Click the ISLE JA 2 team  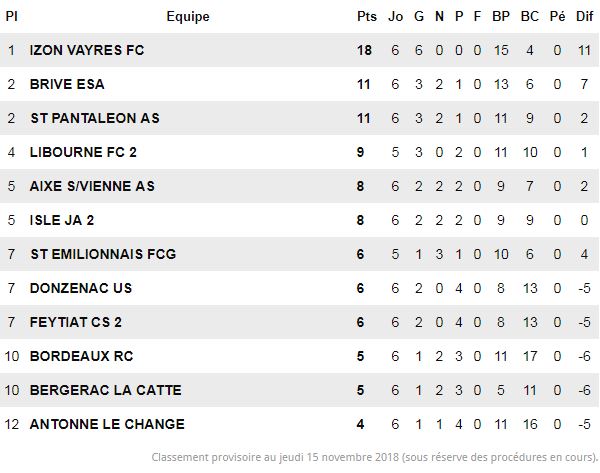[62, 220]
